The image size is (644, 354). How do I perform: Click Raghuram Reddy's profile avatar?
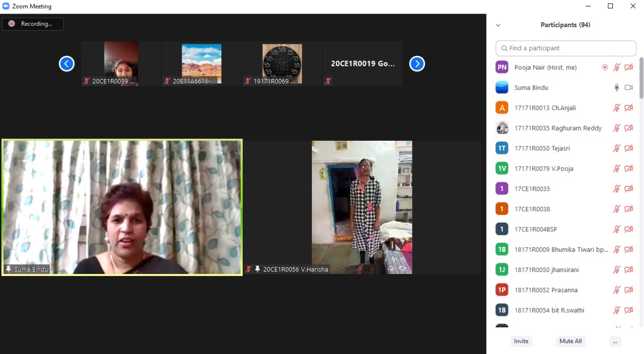point(502,128)
